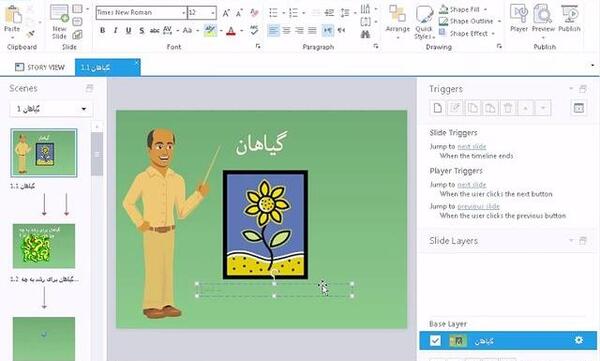Viewport: 600px width, 361px height.
Task: Open the Player settings icon
Action: point(519,14)
